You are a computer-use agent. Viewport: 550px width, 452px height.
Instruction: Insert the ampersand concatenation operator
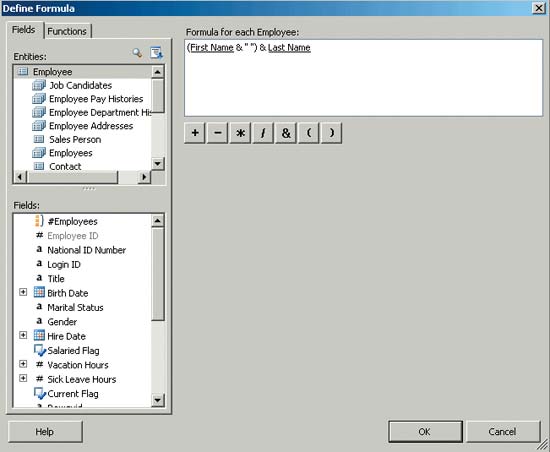pyautogui.click(x=286, y=133)
